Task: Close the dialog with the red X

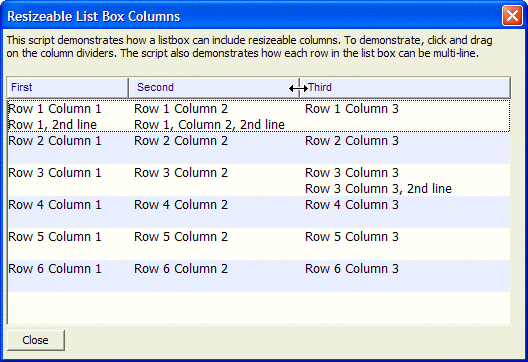Action: [x=512, y=15]
